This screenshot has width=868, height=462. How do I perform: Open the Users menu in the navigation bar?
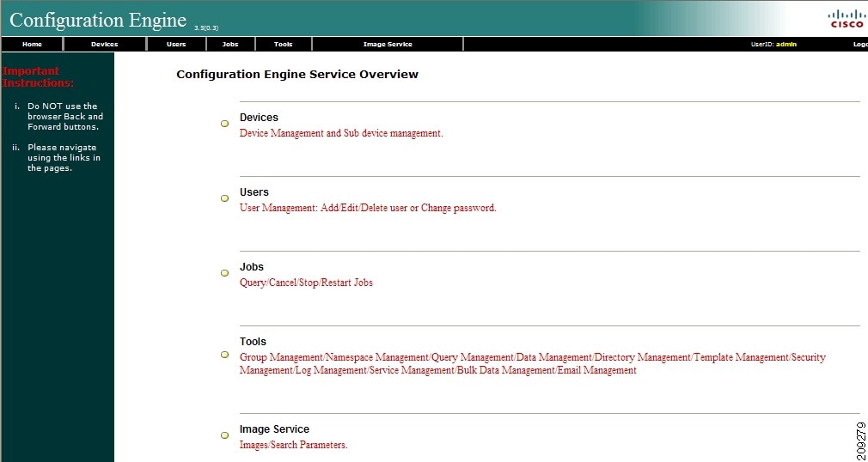pos(176,45)
